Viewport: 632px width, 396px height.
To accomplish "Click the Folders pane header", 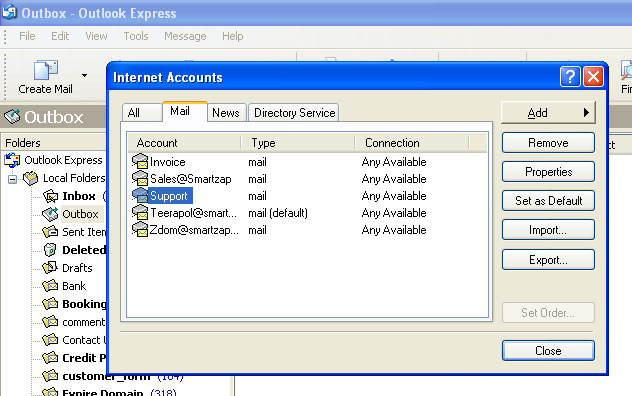I will (54, 143).
